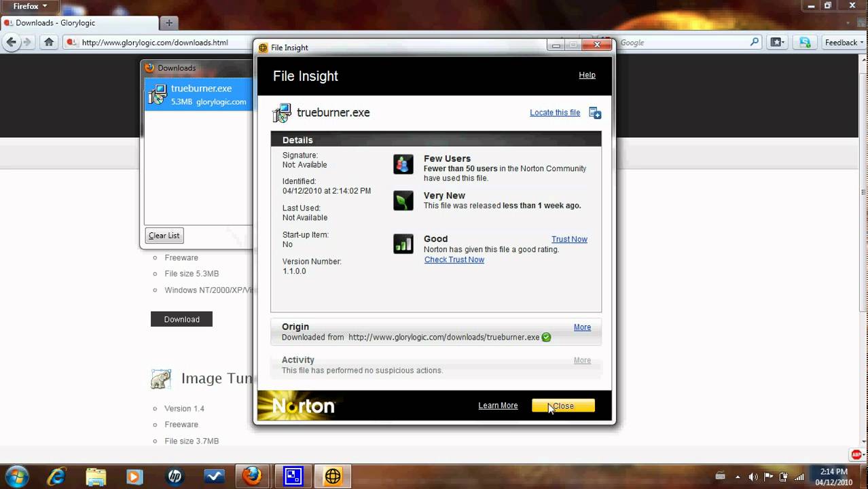Open the Feedback dropdown button

click(x=844, y=42)
